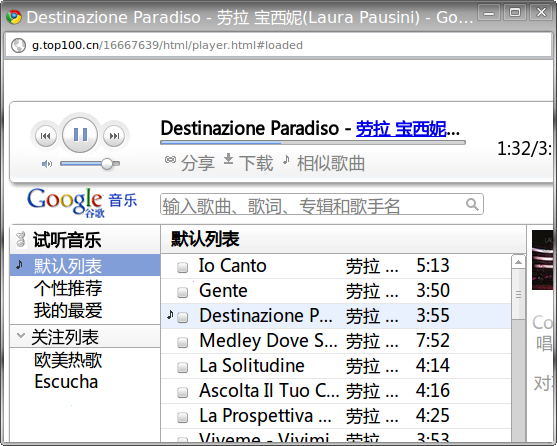
Task: Click the download arrow icon
Action: [228, 159]
